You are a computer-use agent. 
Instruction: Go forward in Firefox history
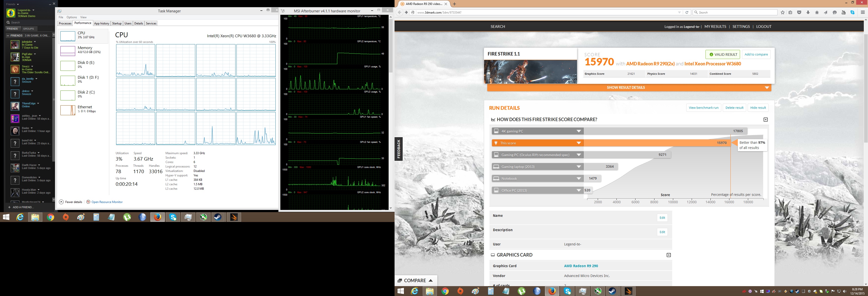point(406,13)
